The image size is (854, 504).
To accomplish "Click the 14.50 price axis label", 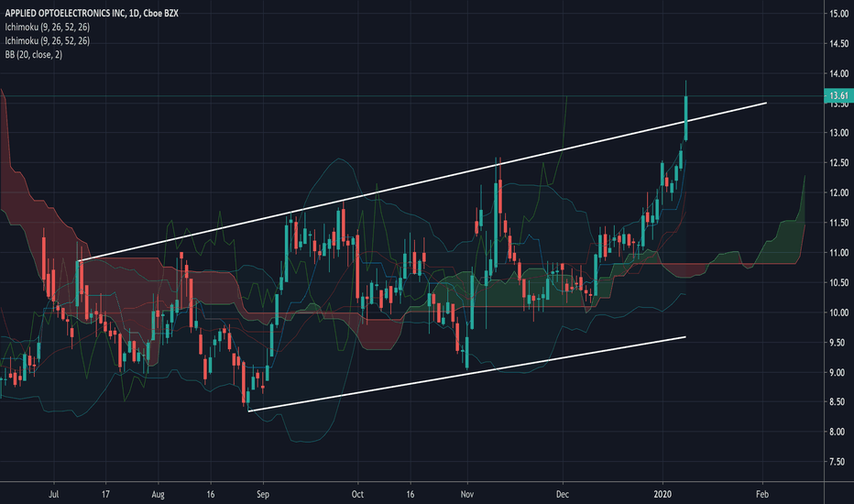I will click(x=838, y=44).
